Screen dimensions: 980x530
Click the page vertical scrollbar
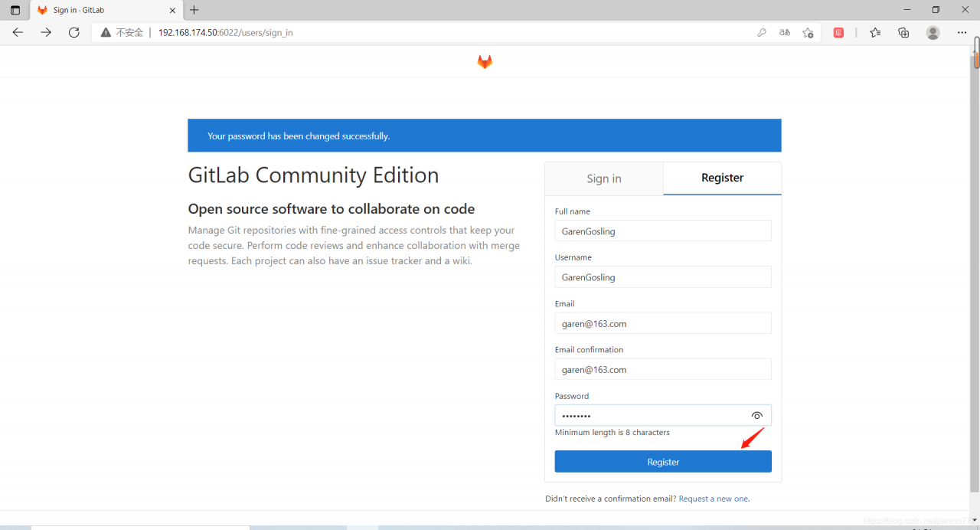tap(975, 276)
